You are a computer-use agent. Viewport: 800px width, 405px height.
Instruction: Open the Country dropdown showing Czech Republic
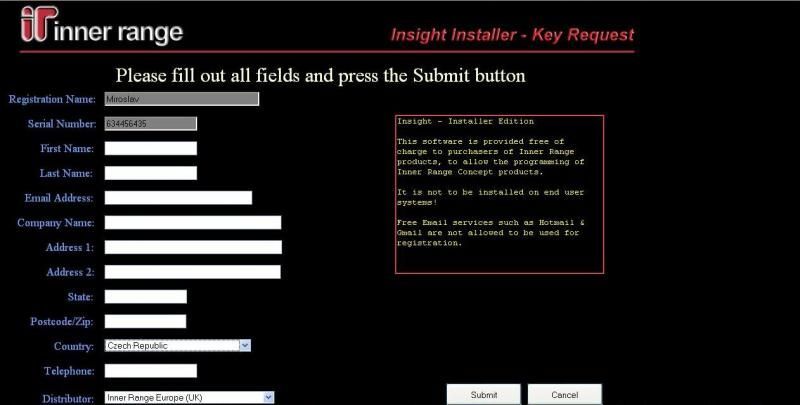point(177,346)
